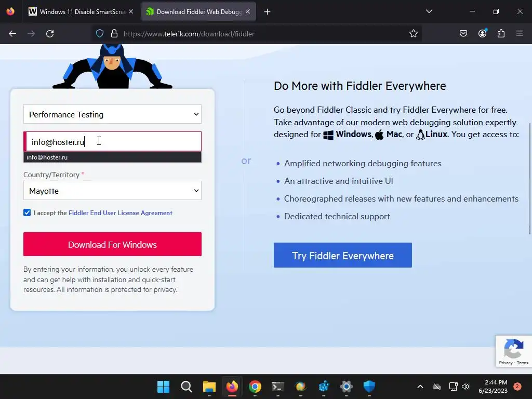This screenshot has height=399, width=532.
Task: Launch Google Chrome from the taskbar
Action: pos(255,387)
